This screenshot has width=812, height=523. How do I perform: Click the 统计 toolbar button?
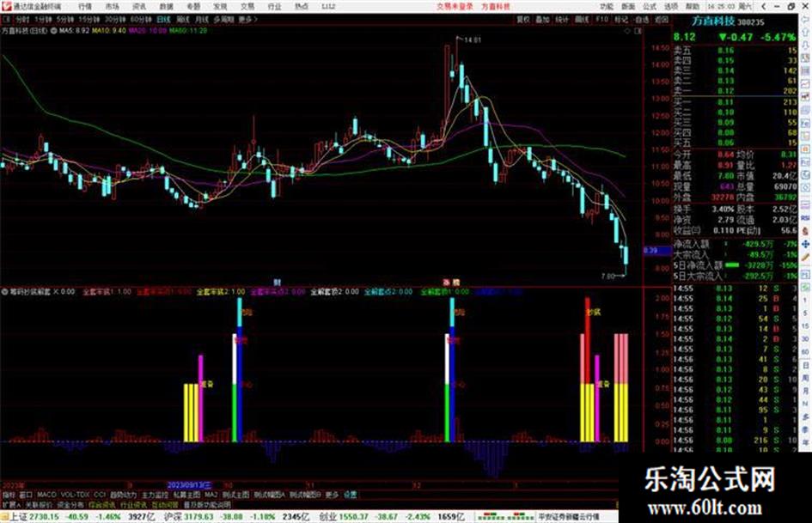pos(562,19)
